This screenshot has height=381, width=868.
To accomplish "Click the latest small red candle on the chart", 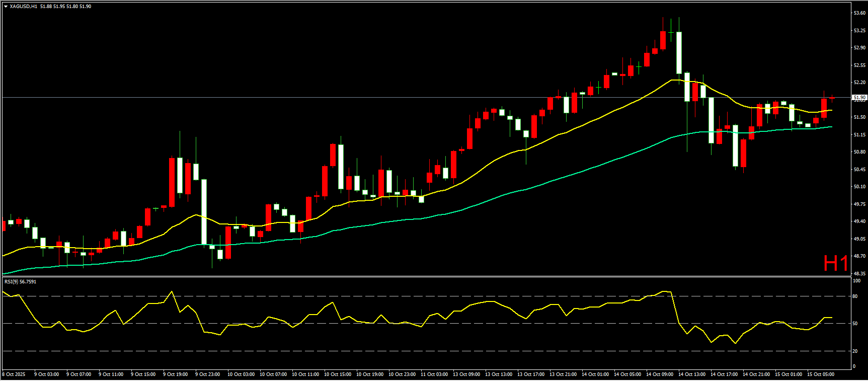I will [x=832, y=98].
